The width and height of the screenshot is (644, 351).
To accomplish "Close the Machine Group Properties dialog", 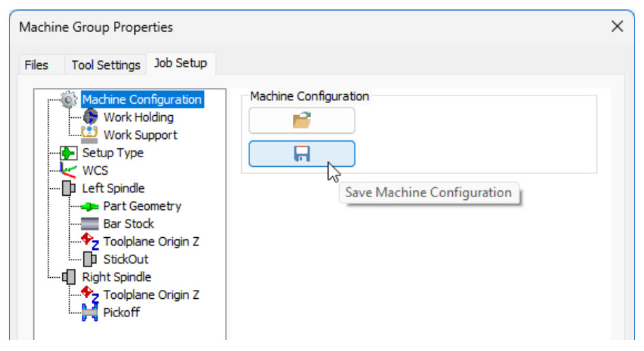I will 617,26.
